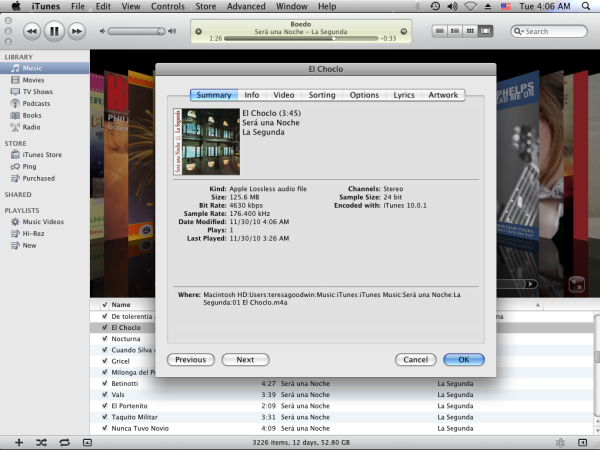Skip to the next track
This screenshot has height=450, width=600.
[x=77, y=31]
